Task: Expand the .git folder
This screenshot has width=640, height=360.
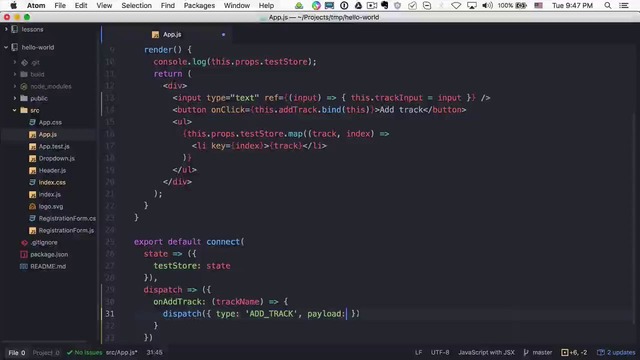Action: (15, 62)
